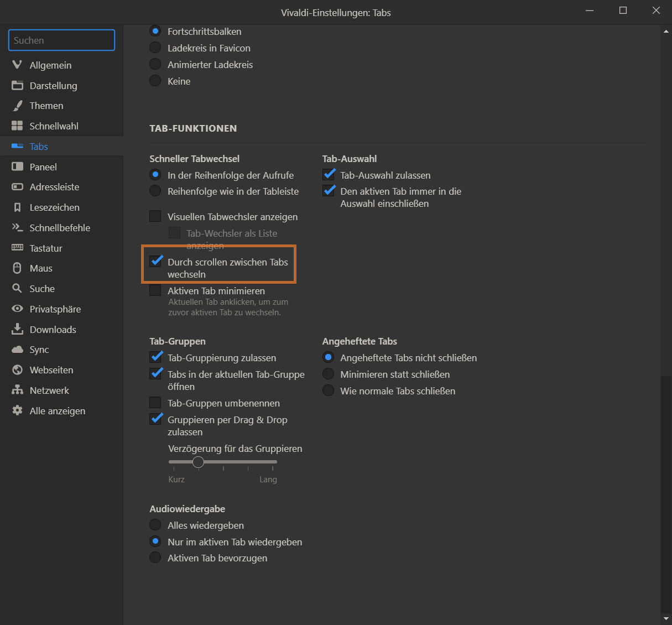Click the Lesezeichen bookmark icon

(x=17, y=207)
